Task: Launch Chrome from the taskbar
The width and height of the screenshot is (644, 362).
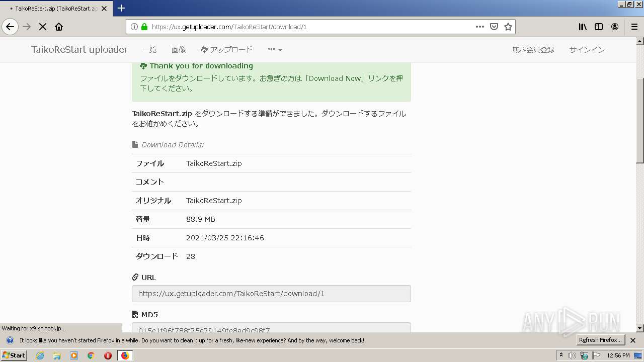Action: pos(91,355)
